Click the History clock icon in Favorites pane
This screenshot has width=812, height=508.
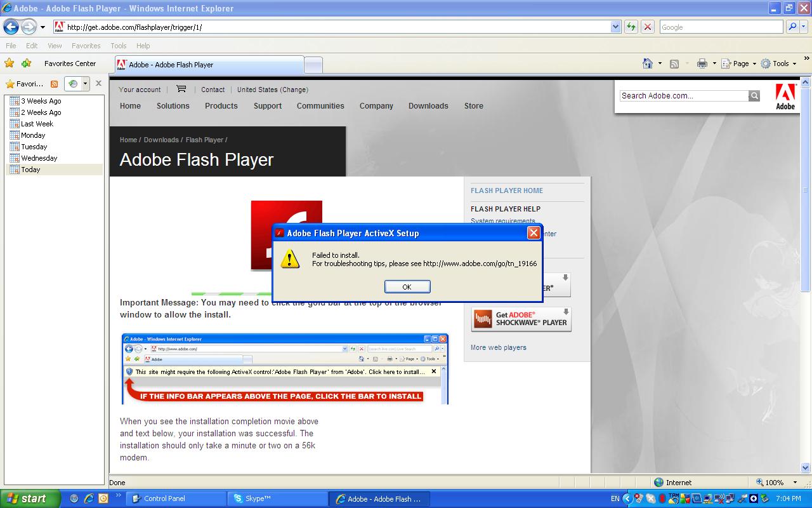[x=73, y=84]
